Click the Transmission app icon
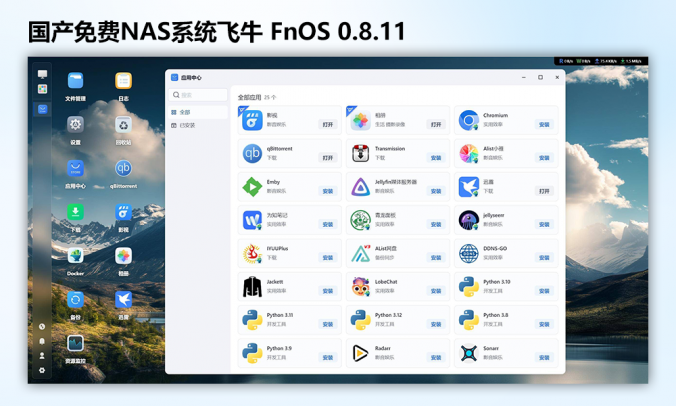The height and width of the screenshot is (406, 676). pos(360,153)
